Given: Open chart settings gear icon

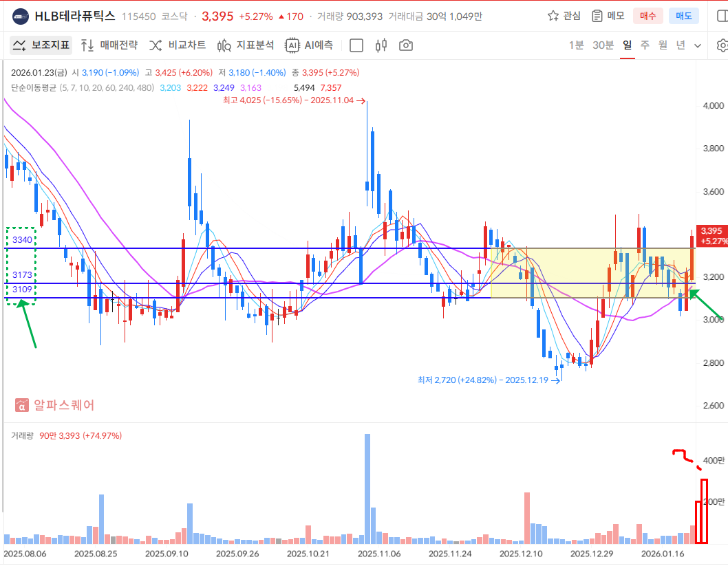Looking at the screenshot, I should point(722,45).
